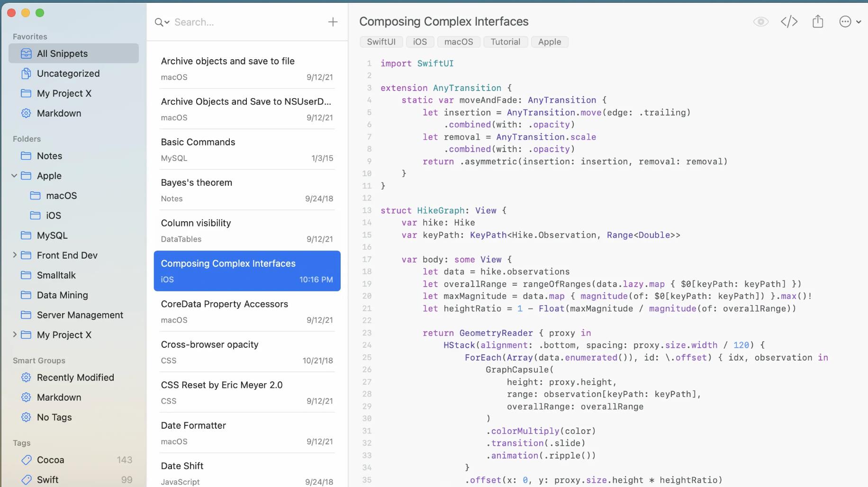Click the plus icon to add snippet
The image size is (868, 487).
333,22
